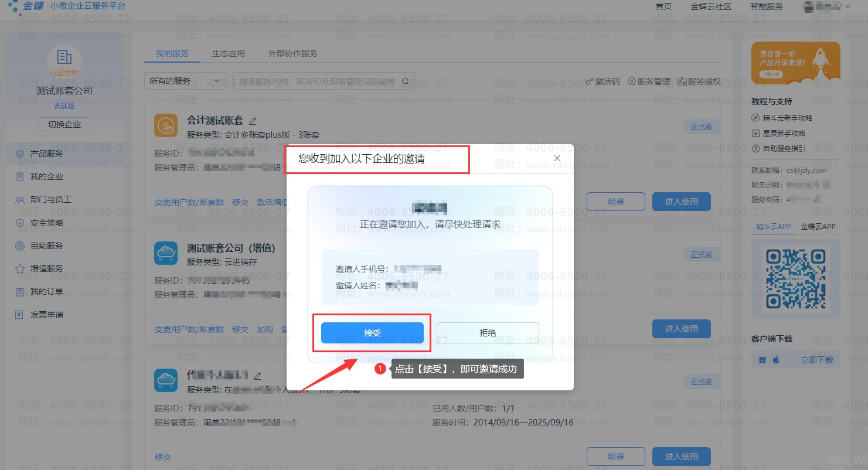Click the 服务授权 icon
The width and height of the screenshot is (868, 470).
(682, 81)
